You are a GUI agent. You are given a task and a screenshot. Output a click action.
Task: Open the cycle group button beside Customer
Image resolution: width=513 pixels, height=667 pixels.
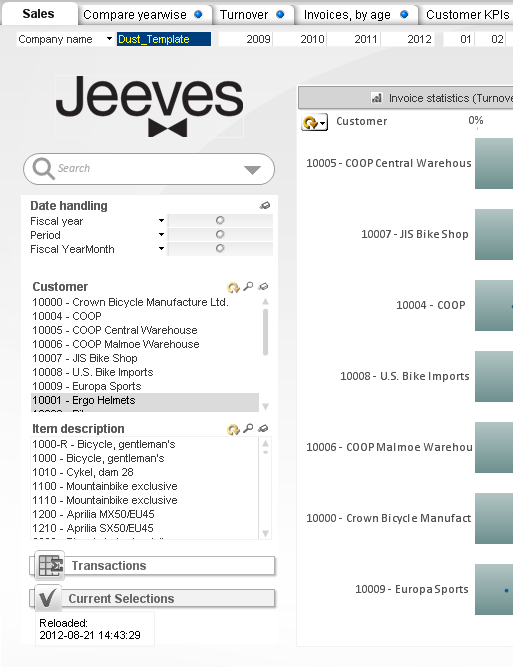314,123
